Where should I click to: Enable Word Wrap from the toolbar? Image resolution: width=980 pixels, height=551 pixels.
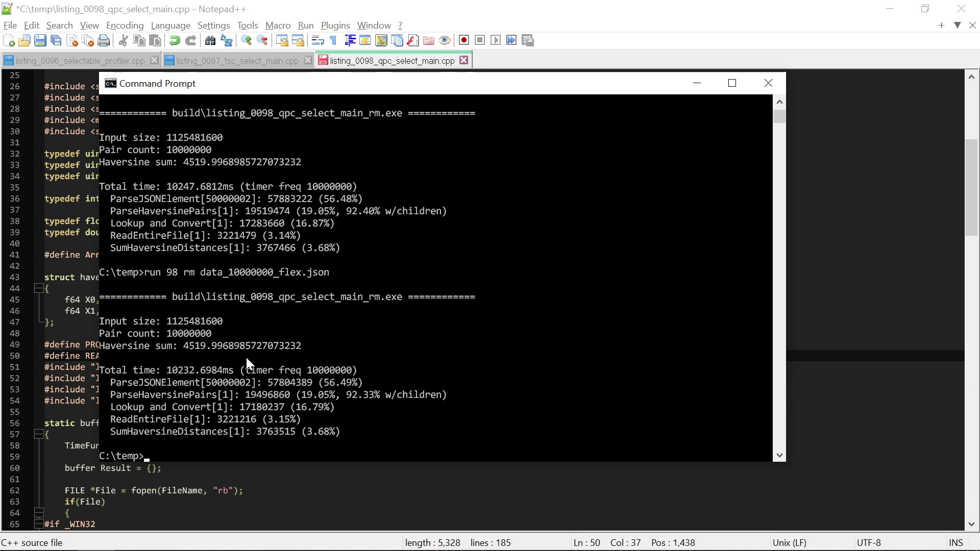[317, 40]
